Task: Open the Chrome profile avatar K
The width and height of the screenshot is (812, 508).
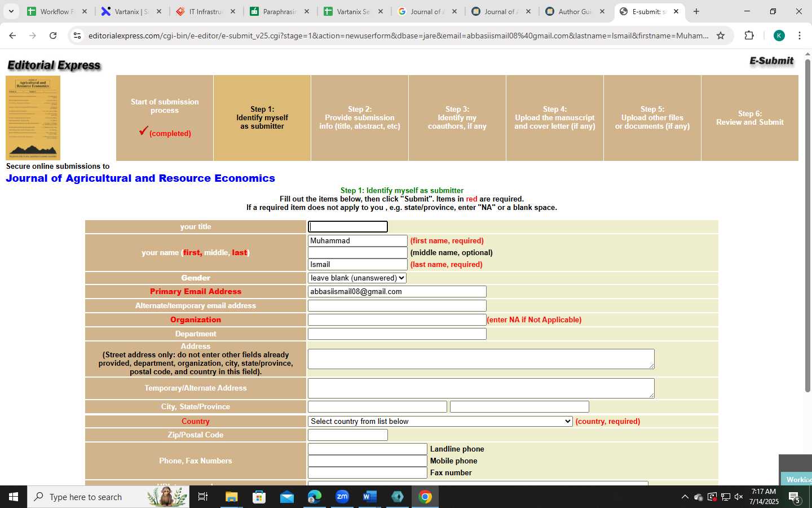Action: click(779, 36)
